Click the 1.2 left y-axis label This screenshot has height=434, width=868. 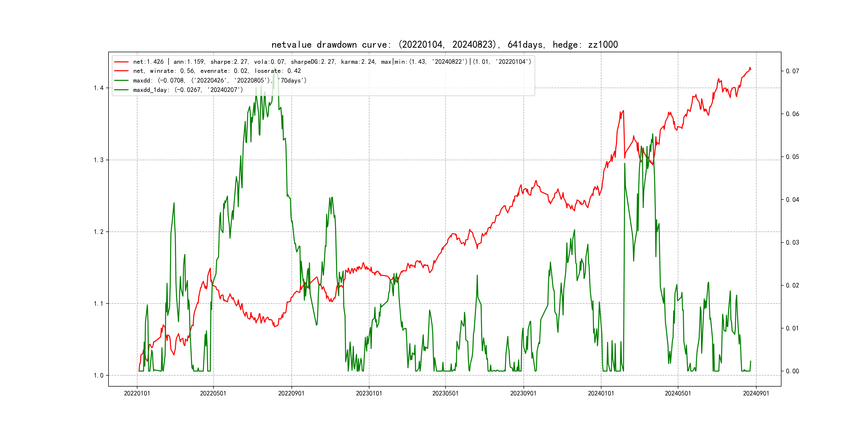(98, 232)
